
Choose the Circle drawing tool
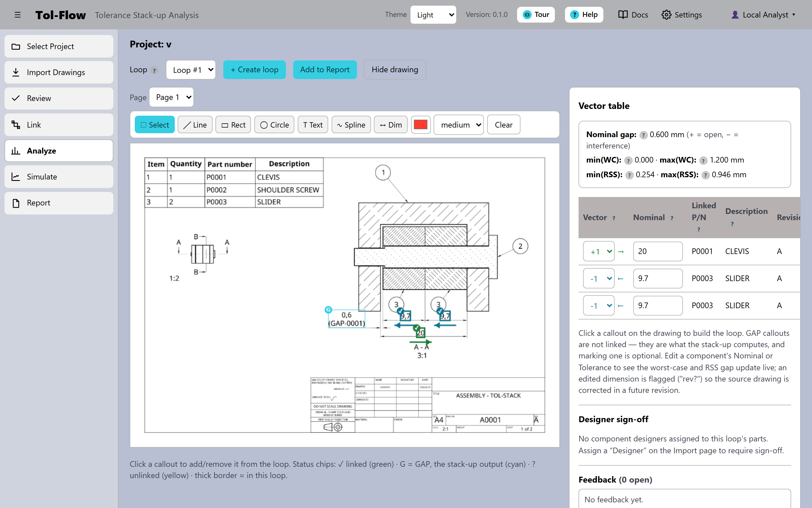pos(274,125)
